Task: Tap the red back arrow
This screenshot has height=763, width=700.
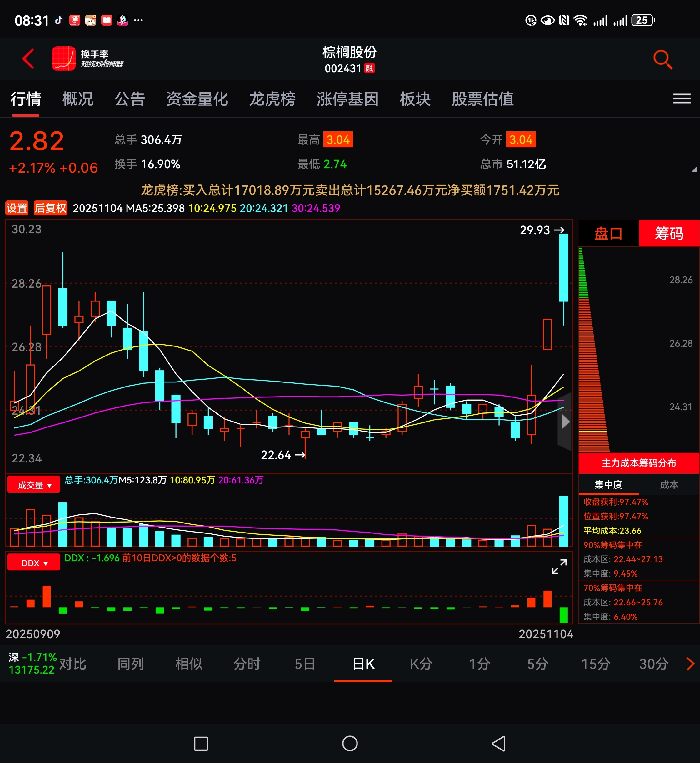Action: pyautogui.click(x=28, y=59)
